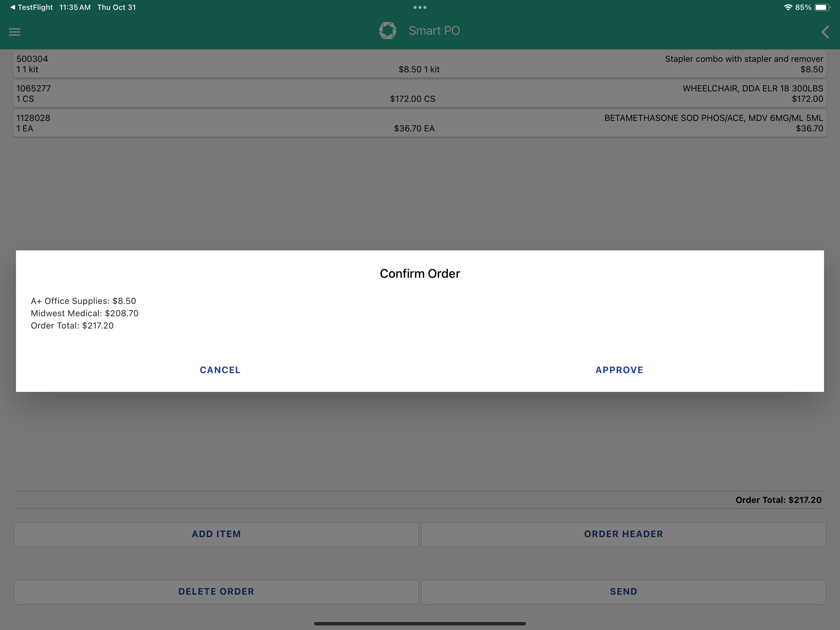Tap the $172.00 CS unit price
Image resolution: width=840 pixels, height=630 pixels.
(x=413, y=99)
